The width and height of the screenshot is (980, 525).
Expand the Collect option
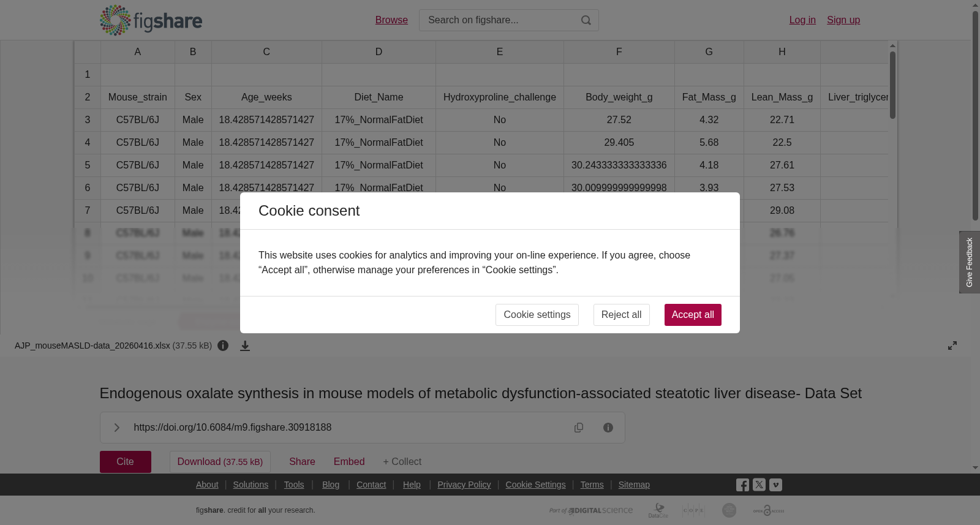(x=402, y=462)
